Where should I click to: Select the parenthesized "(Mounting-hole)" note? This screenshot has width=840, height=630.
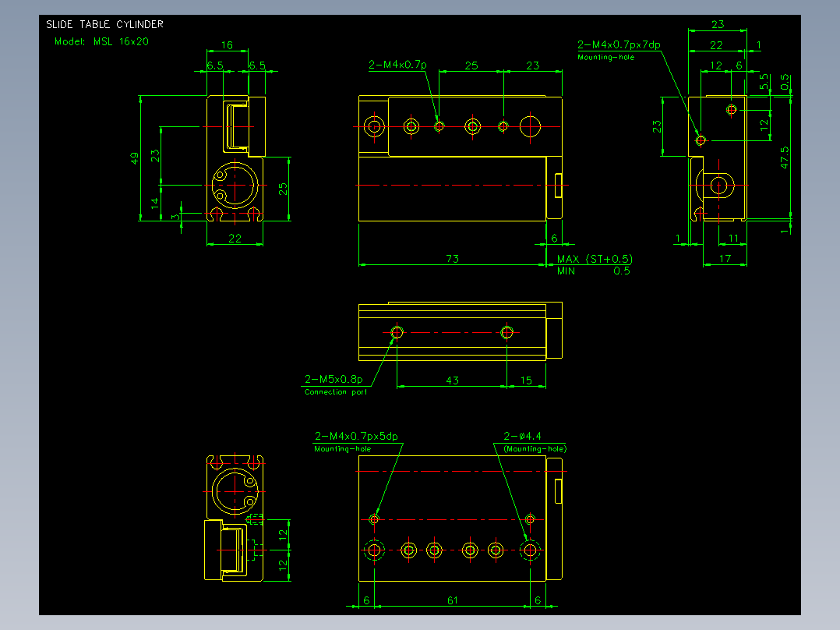click(535, 449)
